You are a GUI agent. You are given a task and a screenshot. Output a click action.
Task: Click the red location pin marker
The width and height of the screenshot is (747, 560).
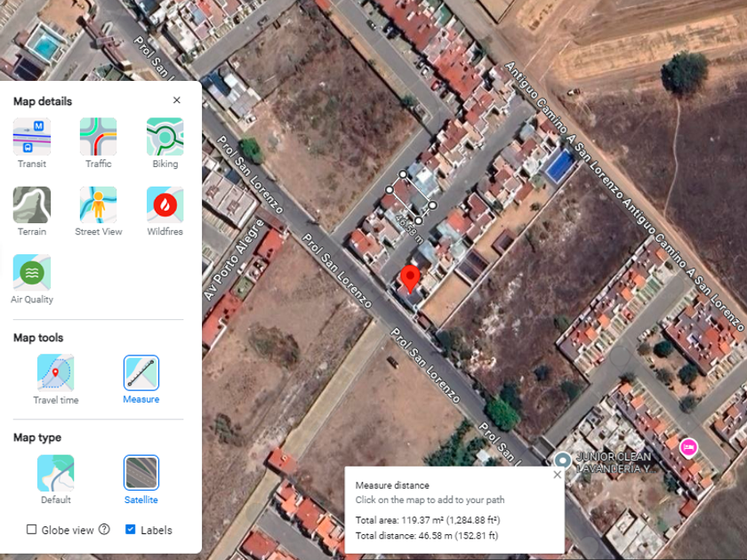[410, 278]
